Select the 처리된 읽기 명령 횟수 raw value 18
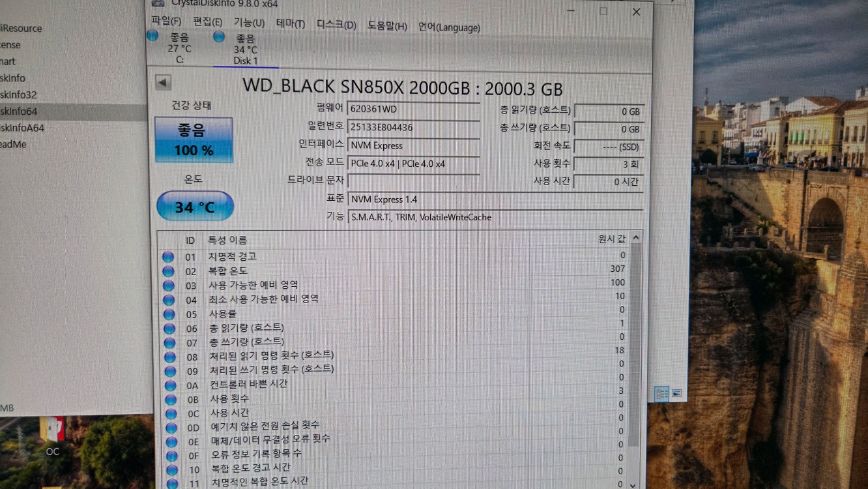The height and width of the screenshot is (489, 868). coord(619,350)
